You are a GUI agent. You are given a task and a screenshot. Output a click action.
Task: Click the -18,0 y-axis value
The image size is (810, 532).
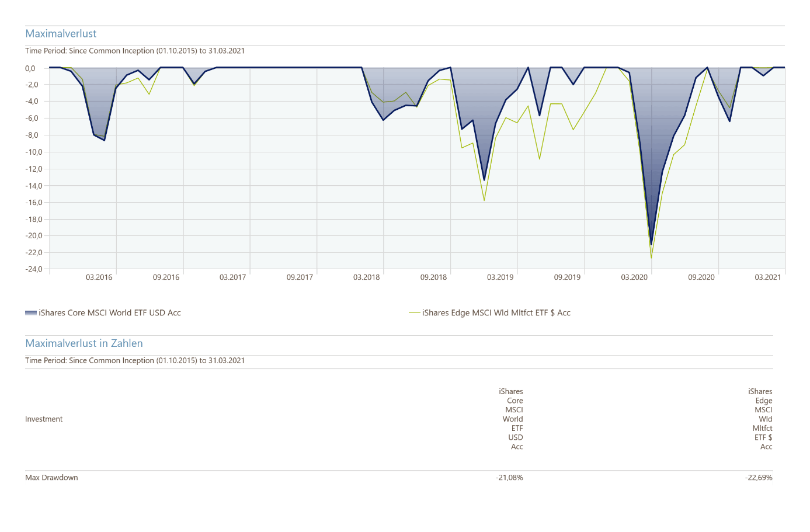pyautogui.click(x=34, y=220)
